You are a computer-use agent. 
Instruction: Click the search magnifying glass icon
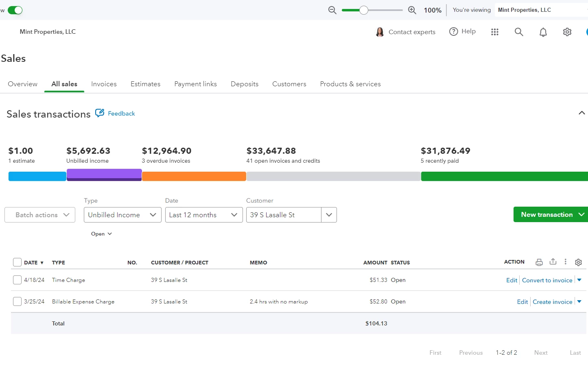point(519,32)
